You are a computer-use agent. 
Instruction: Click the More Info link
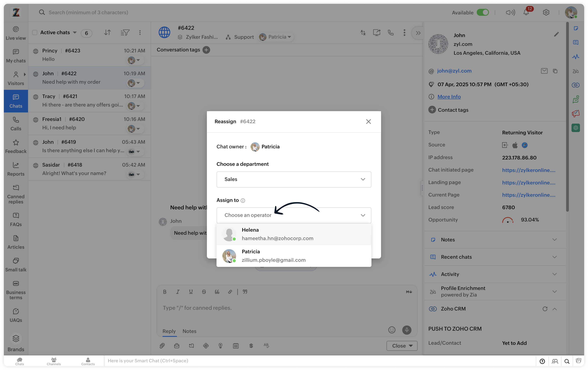pos(449,97)
